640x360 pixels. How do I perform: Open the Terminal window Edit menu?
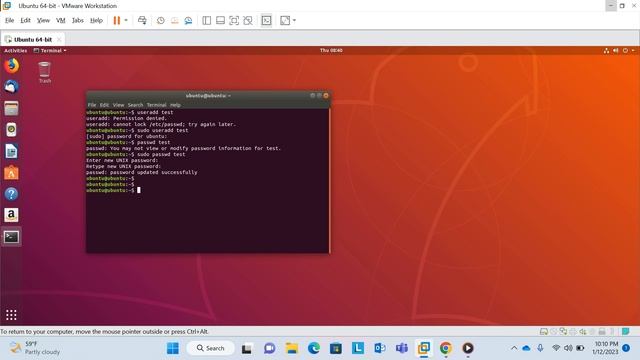pos(104,105)
